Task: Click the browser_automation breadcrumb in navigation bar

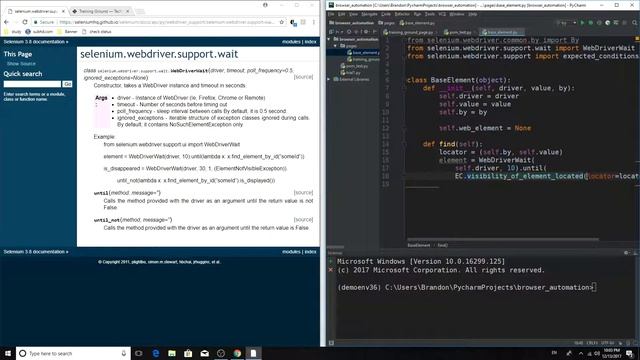Action: click(351, 23)
